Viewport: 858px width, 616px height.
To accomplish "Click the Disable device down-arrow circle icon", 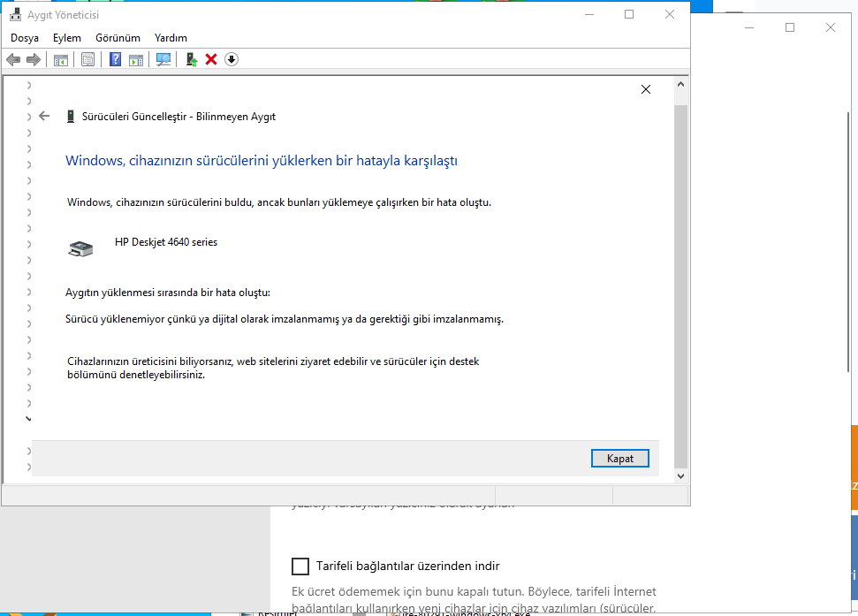I will [x=232, y=59].
